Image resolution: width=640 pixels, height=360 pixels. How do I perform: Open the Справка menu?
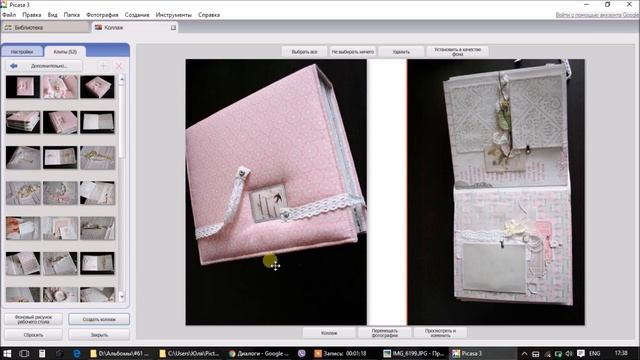click(x=209, y=15)
